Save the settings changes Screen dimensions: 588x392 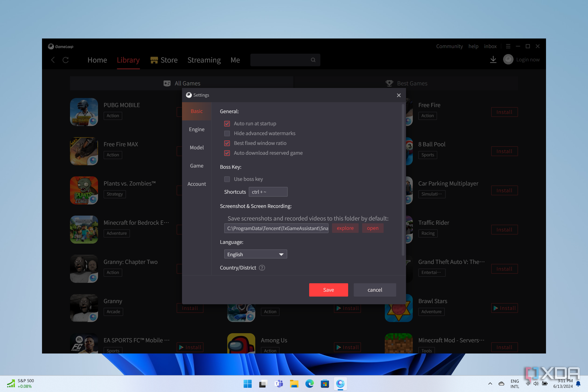click(329, 290)
